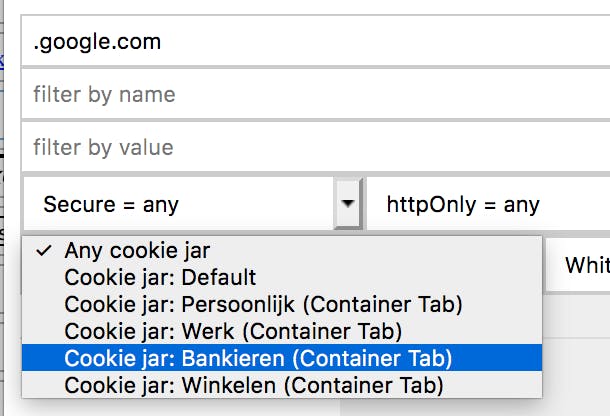Choose Cookie jar: Winkelen container
The width and height of the screenshot is (610, 416).
click(x=253, y=384)
